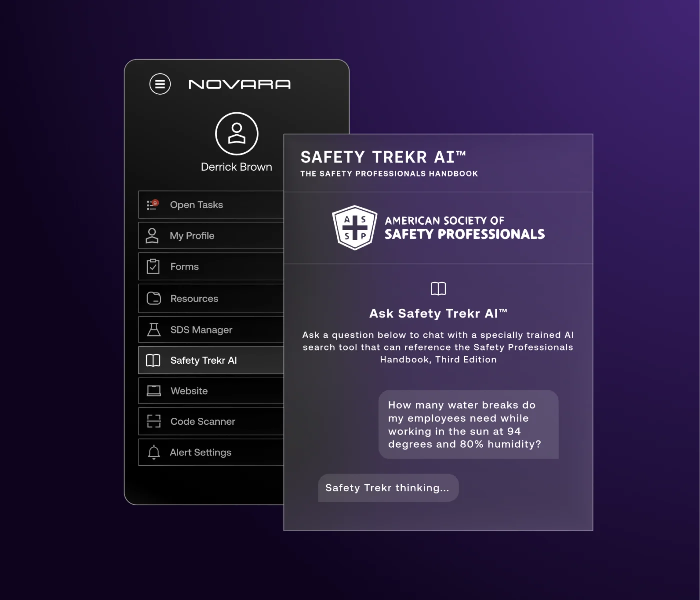Viewport: 700px width, 600px height.
Task: Click the Derrick Brown user name
Action: tap(236, 167)
